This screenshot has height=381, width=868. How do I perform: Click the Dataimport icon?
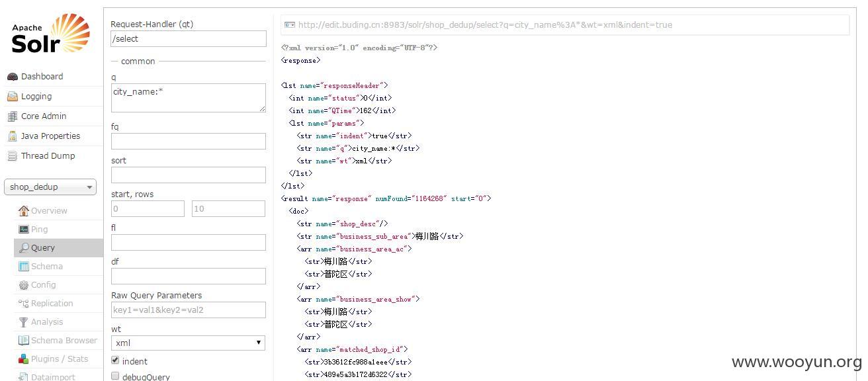[24, 377]
